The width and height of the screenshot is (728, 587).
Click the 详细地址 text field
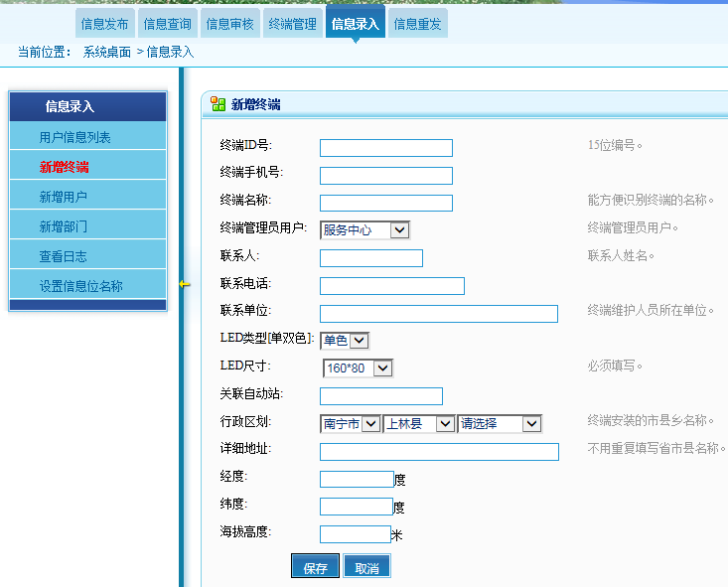point(439,452)
